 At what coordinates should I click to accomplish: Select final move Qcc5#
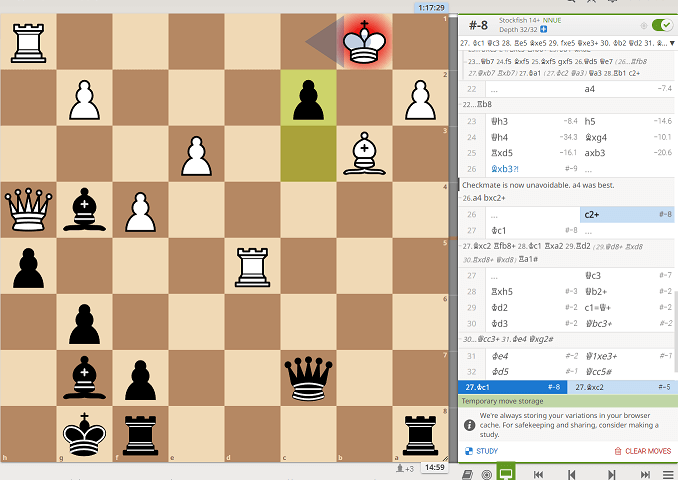(x=627, y=371)
